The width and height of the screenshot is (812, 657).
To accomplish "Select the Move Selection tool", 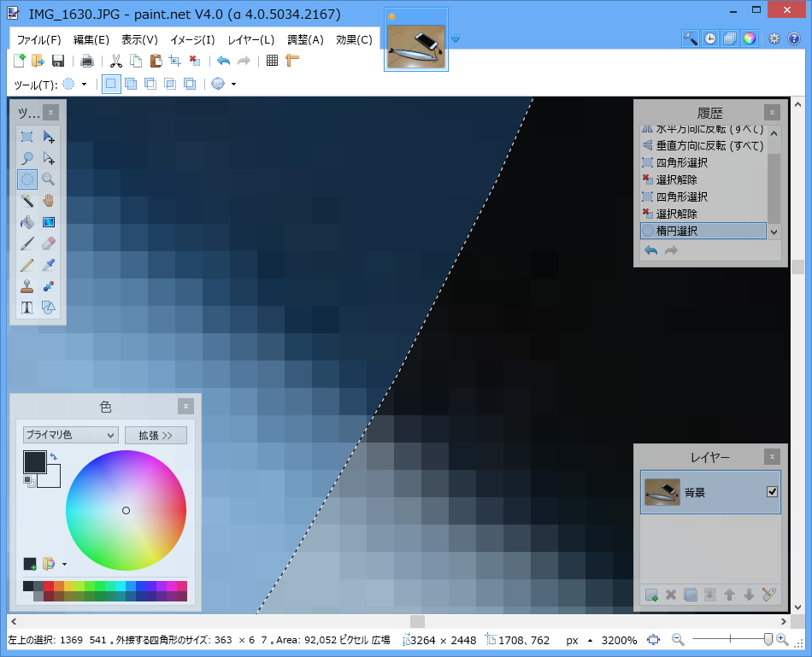I will [x=49, y=158].
